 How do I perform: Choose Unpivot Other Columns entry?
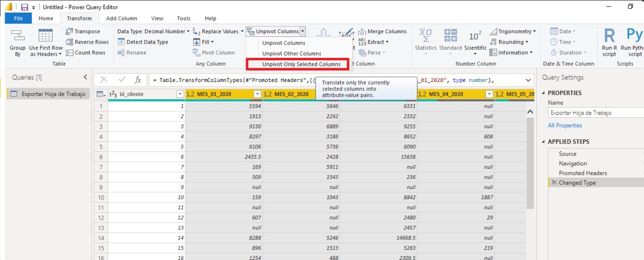[x=292, y=54]
